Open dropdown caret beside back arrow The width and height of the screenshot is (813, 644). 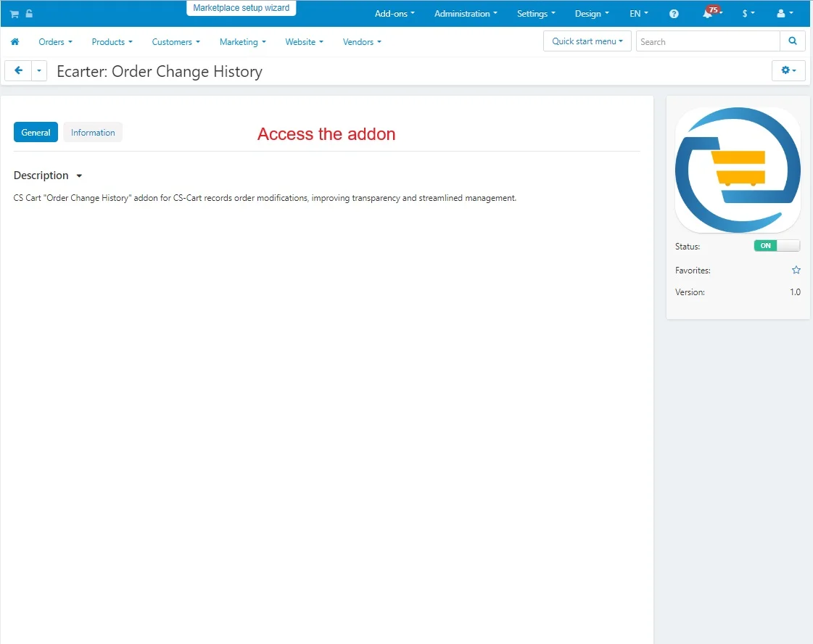(39, 70)
